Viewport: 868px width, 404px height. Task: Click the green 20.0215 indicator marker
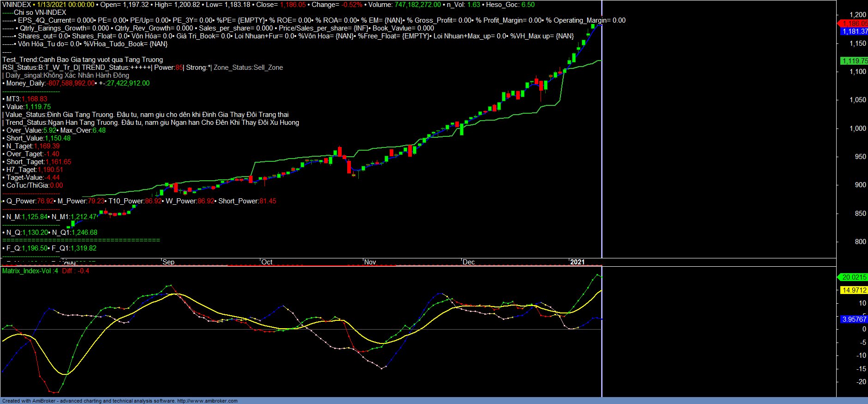pyautogui.click(x=854, y=277)
